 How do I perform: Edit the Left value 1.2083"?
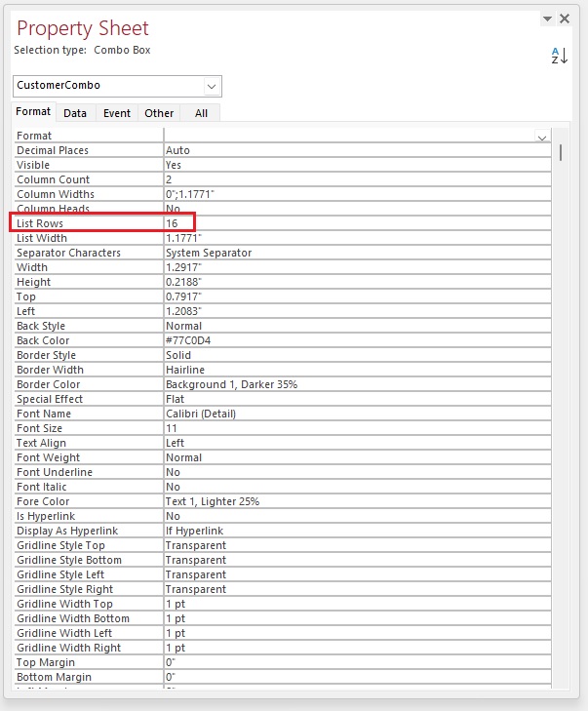pos(357,311)
